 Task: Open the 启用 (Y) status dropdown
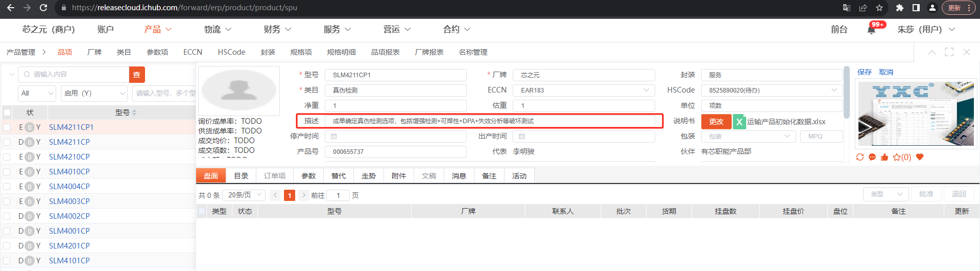click(x=94, y=94)
